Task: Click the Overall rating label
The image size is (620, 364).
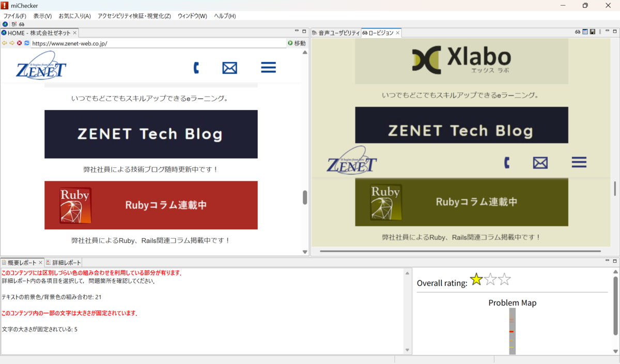Action: [x=442, y=283]
